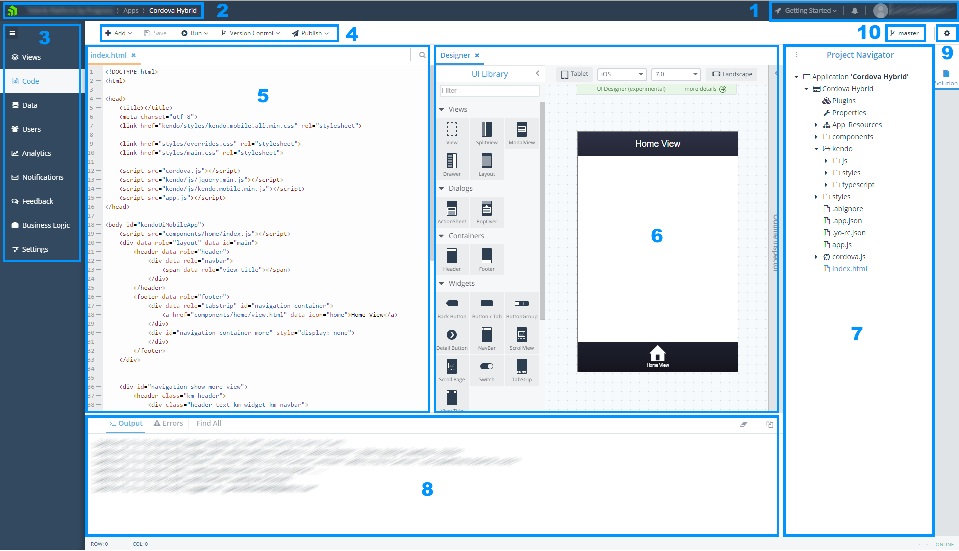Image resolution: width=959 pixels, height=551 pixels.
Task: Open Analytics in the left sidebar
Action: pos(42,153)
